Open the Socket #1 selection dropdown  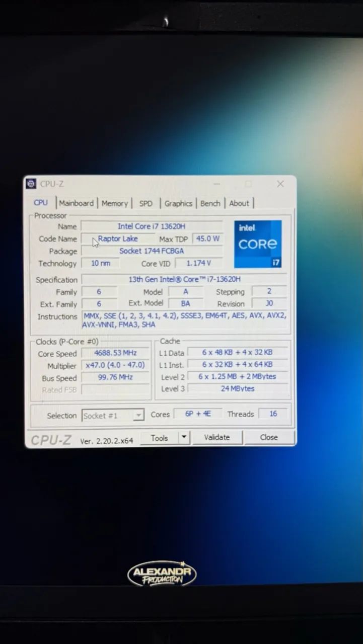coord(113,416)
